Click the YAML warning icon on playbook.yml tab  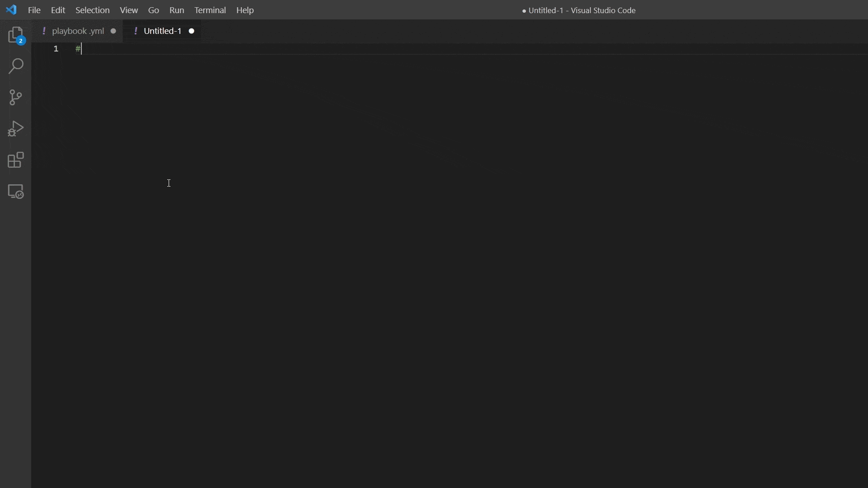click(44, 31)
